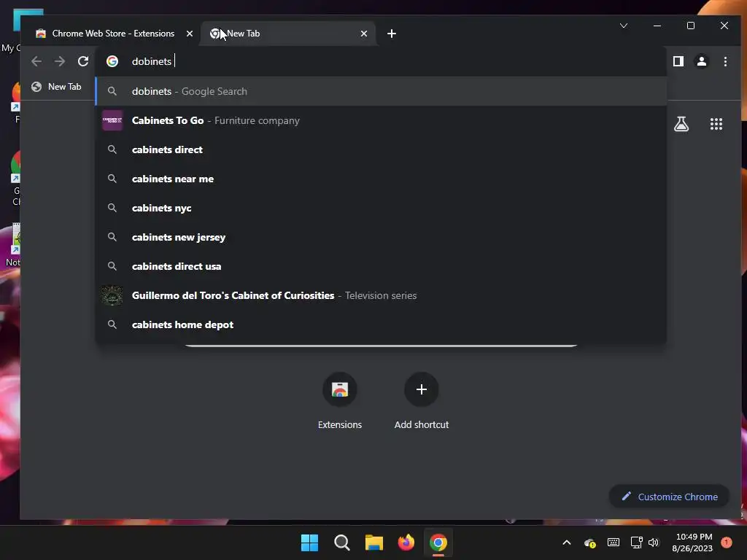Open the volume speaker tray icon
The image size is (747, 560).
click(x=654, y=542)
